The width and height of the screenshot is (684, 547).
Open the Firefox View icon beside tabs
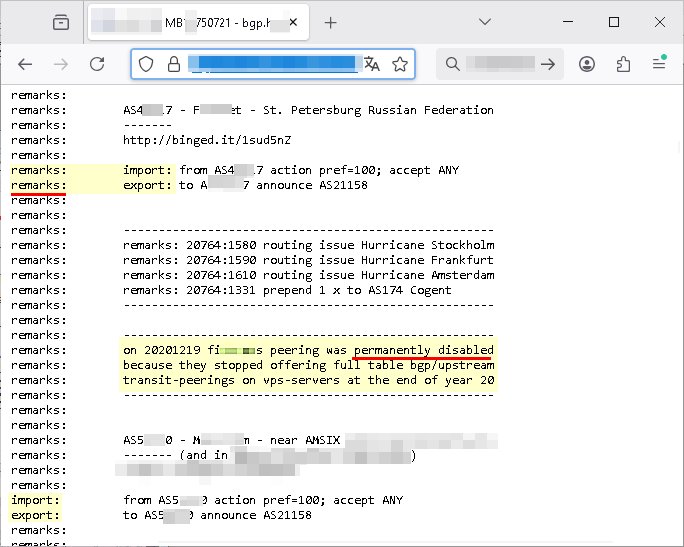point(61,22)
